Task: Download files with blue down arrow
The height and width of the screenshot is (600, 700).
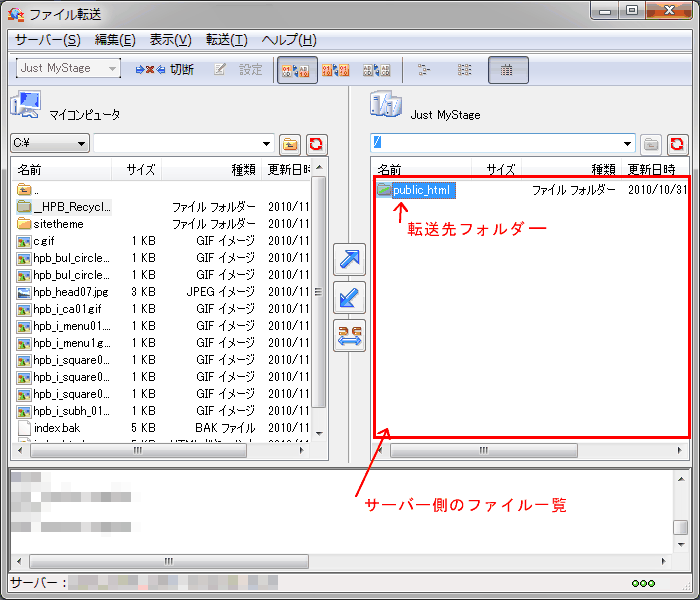Action: coord(349,298)
